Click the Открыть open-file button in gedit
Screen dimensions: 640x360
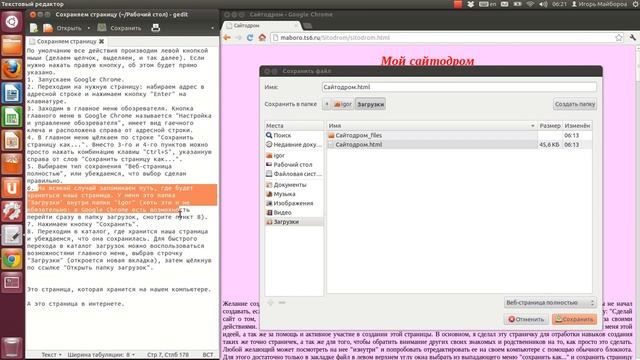(62, 28)
